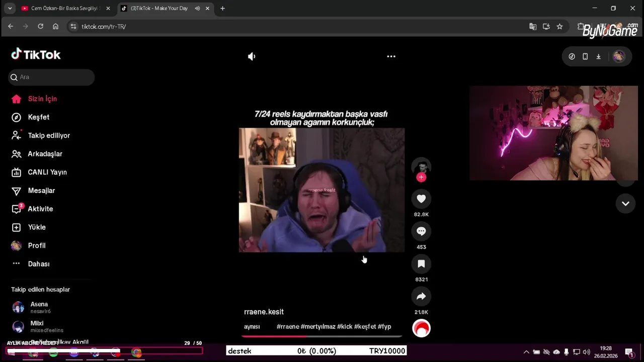
Task: View site information next to URL
Action: (x=73, y=27)
